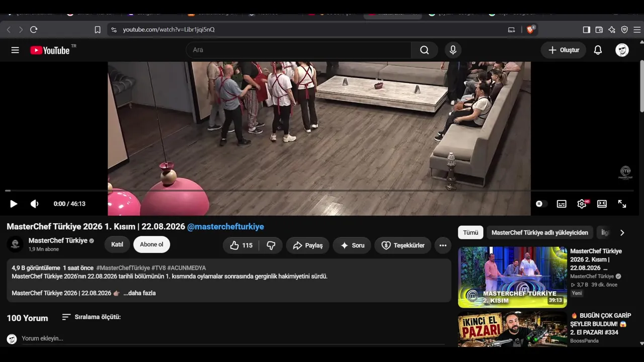The width and height of the screenshot is (644, 362).
Task: Open the Brave wallet icon
Action: point(599,30)
